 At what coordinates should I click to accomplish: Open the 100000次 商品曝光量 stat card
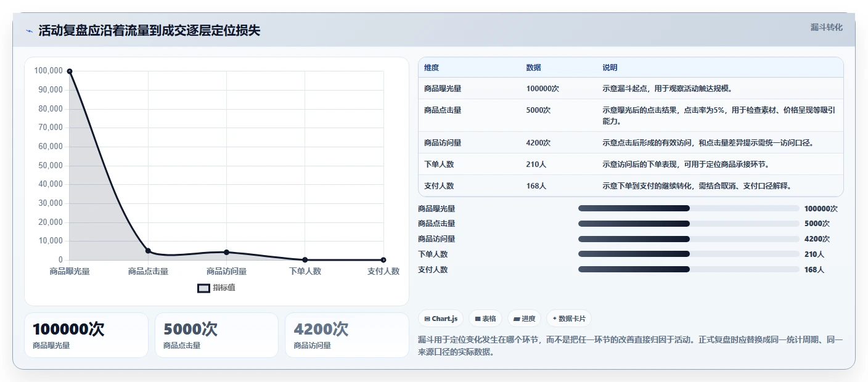point(86,335)
